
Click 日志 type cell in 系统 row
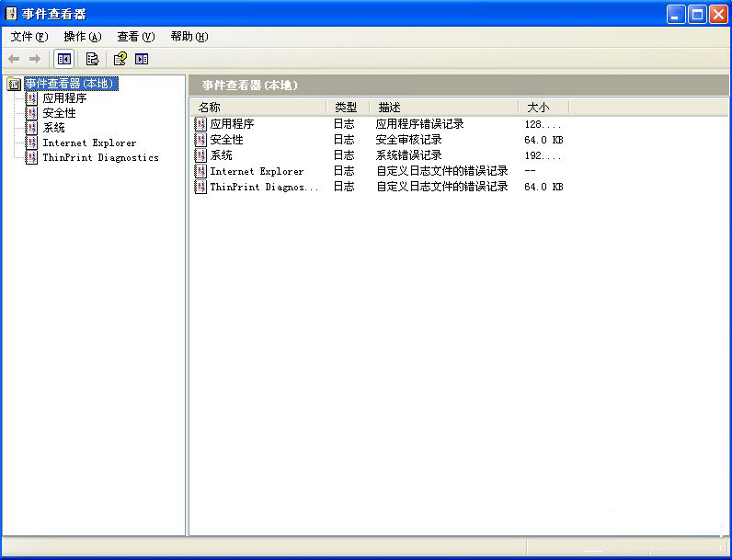point(344,155)
